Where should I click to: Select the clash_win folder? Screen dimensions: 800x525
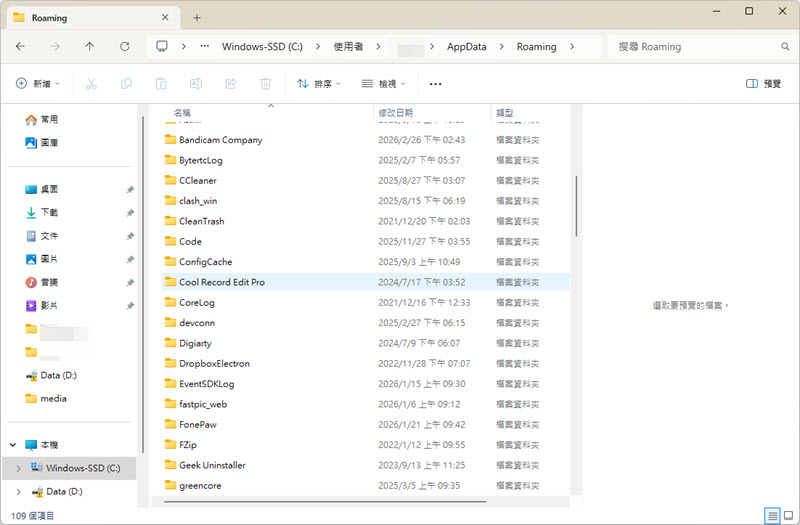tap(366, 201)
